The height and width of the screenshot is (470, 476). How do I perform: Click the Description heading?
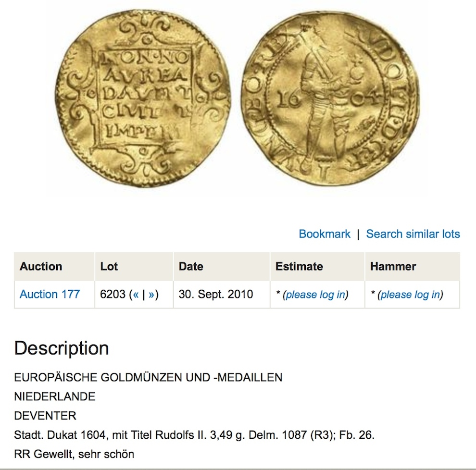pyautogui.click(x=62, y=348)
